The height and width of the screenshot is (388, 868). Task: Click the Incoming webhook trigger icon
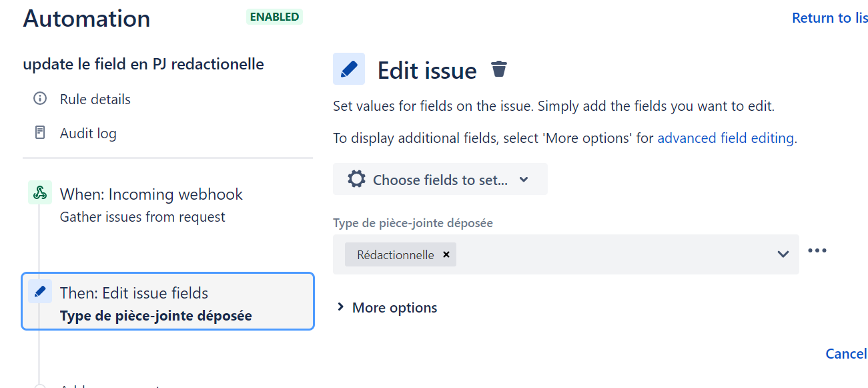point(39,192)
